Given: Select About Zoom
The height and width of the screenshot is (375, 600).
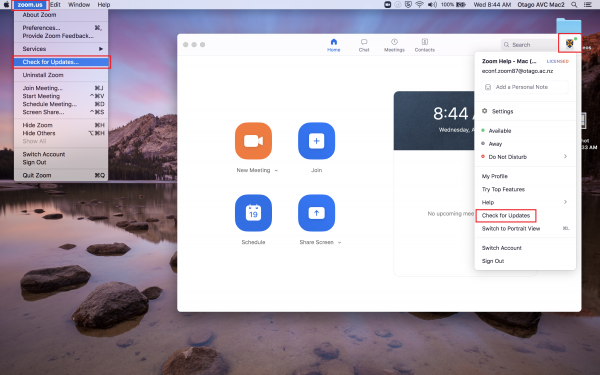Looking at the screenshot, I should [61, 15].
